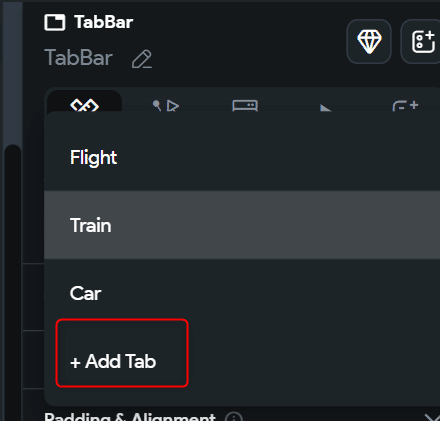Open the State management tab icon
This screenshot has height=421, width=440.
point(405,106)
